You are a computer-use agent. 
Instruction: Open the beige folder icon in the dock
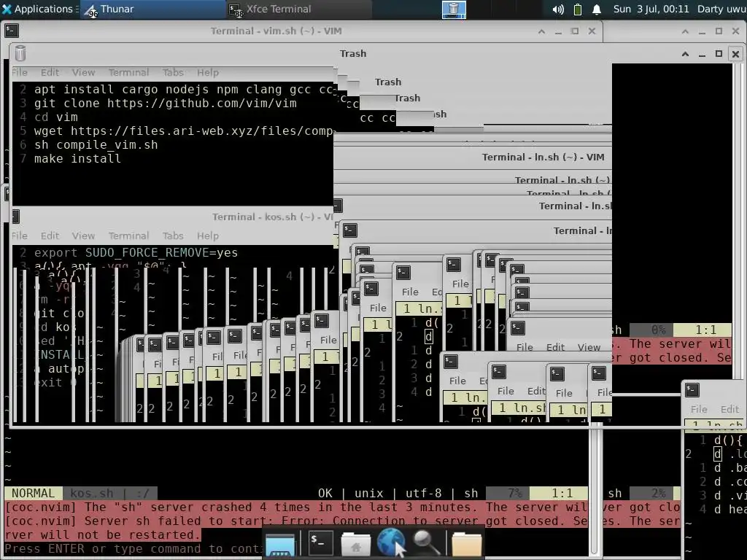(x=466, y=544)
